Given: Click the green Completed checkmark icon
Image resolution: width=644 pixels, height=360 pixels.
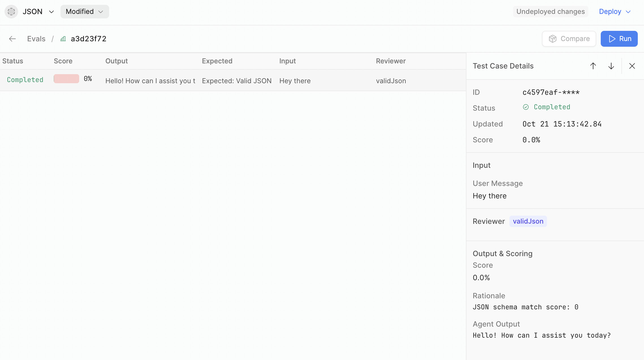Looking at the screenshot, I should click(526, 107).
